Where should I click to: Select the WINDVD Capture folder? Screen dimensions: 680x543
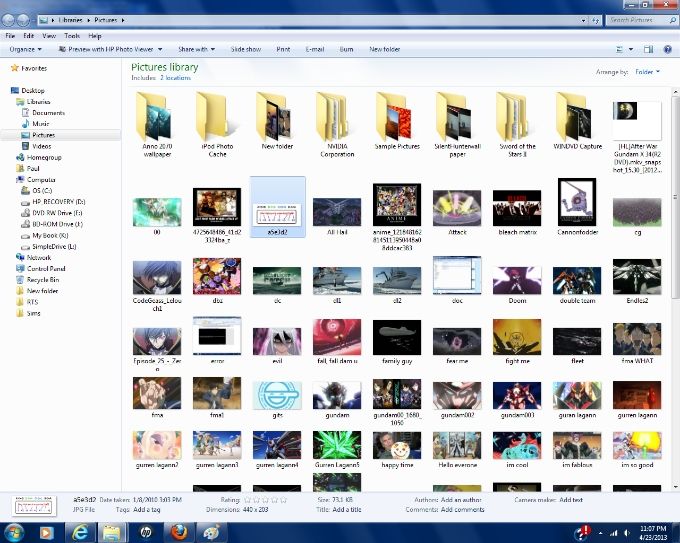577,121
